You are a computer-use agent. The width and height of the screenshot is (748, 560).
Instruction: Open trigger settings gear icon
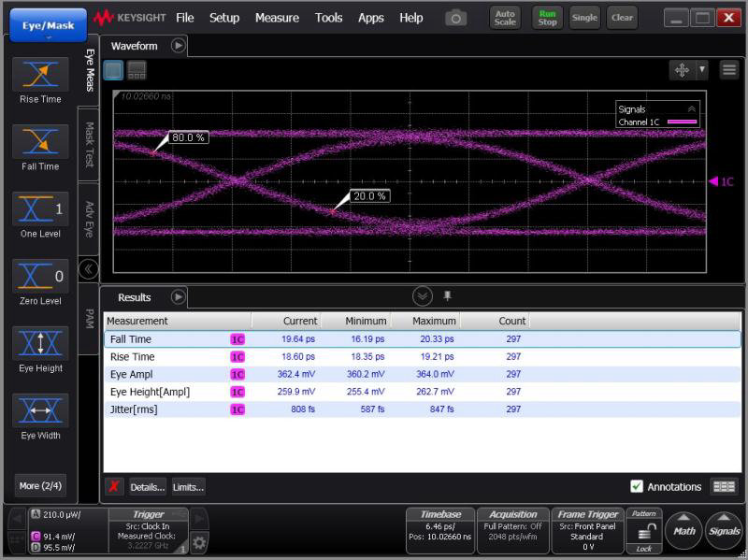pos(199,542)
